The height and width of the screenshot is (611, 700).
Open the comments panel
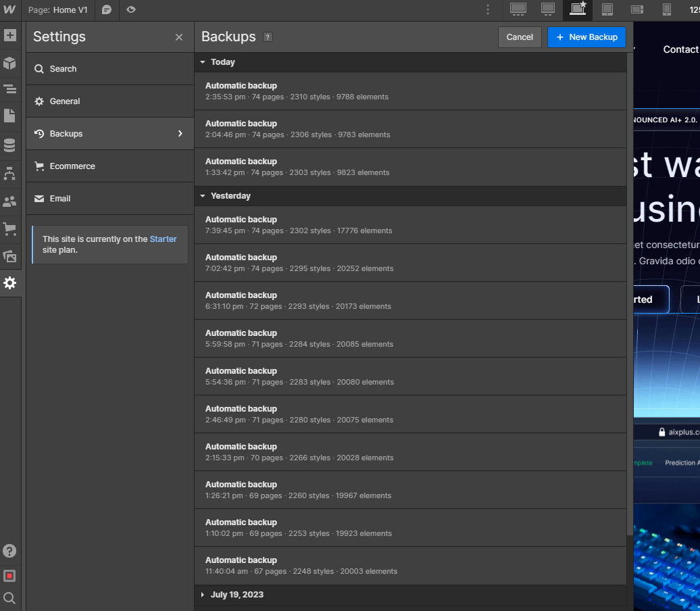[106, 10]
